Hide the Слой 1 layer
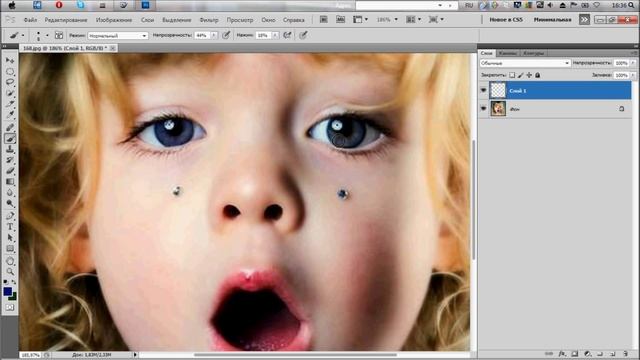Image resolution: width=640 pixels, height=360 pixels. pos(484,90)
